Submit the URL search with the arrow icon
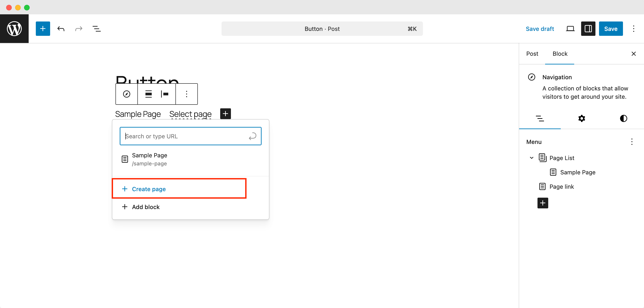The image size is (644, 308). click(x=252, y=136)
